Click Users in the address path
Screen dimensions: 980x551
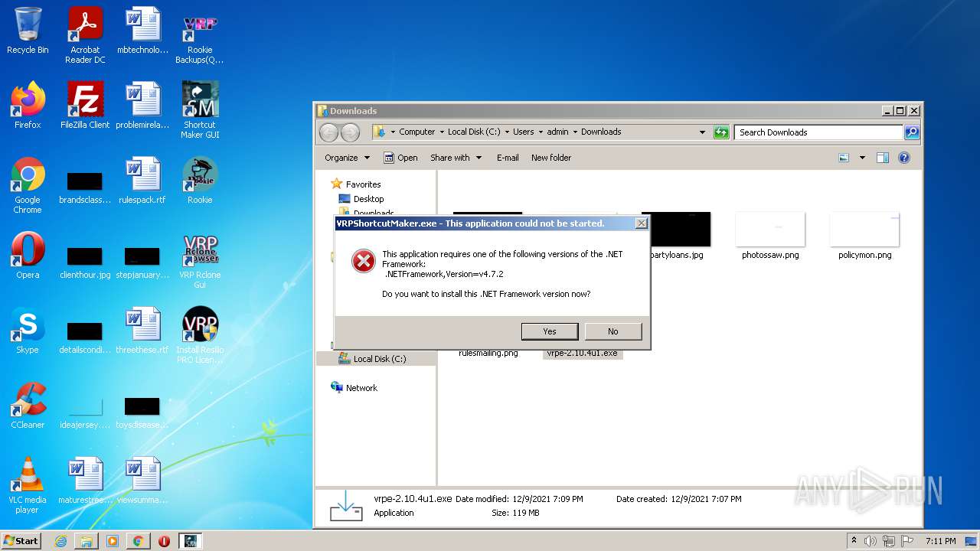(524, 132)
